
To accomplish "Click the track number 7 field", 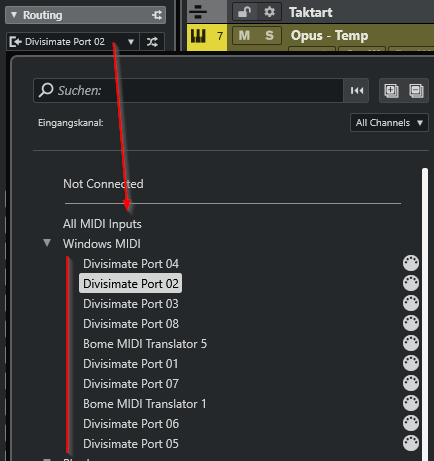I will [x=219, y=36].
